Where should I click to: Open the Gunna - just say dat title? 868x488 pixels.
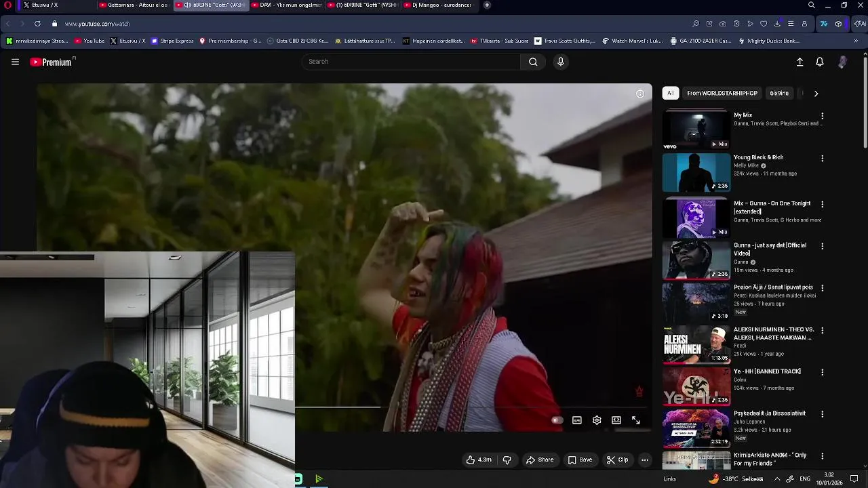[770, 249]
